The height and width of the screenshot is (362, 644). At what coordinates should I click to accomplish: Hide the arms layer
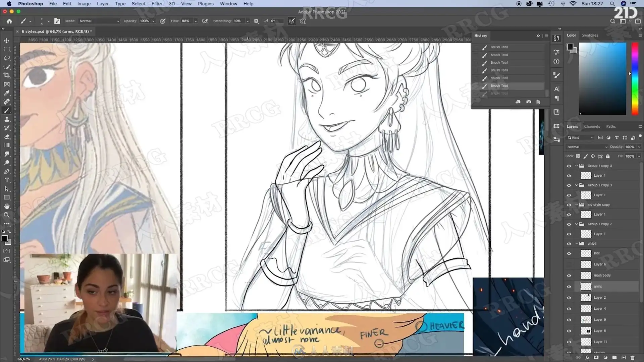point(569,287)
